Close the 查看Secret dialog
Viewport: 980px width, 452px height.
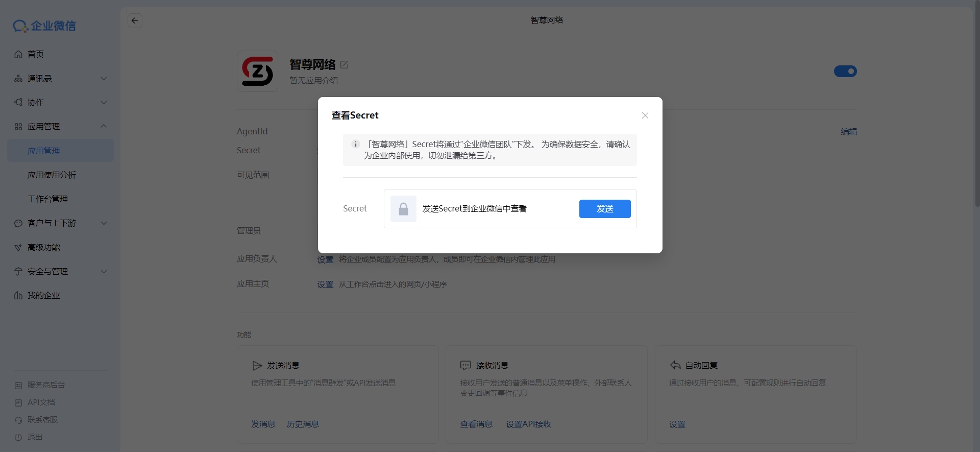645,115
